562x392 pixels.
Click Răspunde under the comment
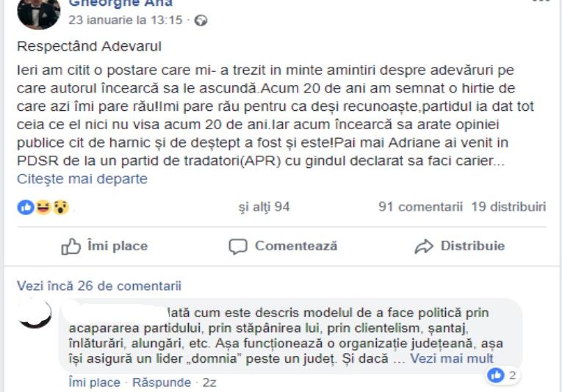point(162,382)
